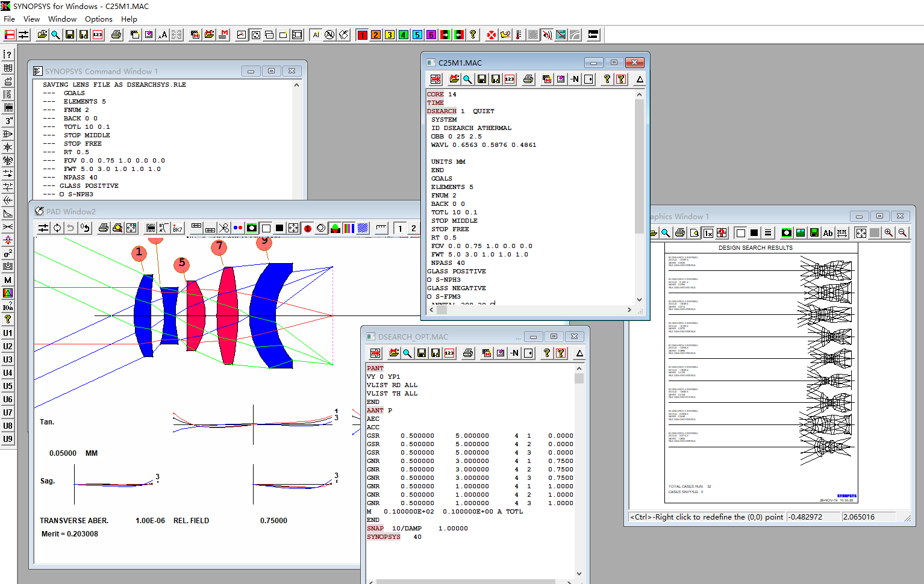Click the green number 4 button in main toolbar
This screenshot has height=584, width=924.
(404, 35)
